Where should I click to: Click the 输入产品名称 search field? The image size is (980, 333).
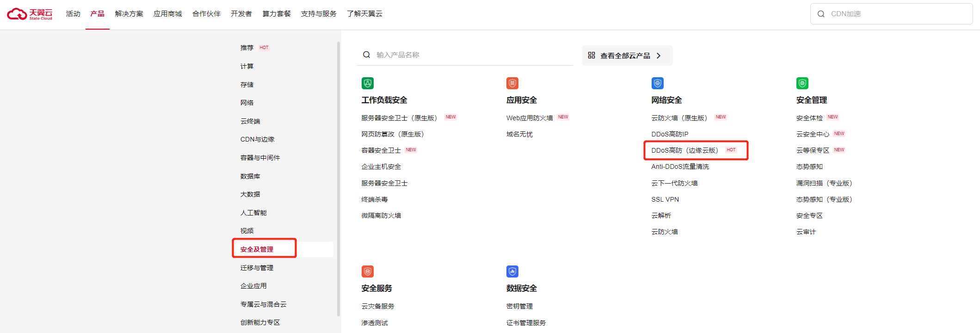465,55
